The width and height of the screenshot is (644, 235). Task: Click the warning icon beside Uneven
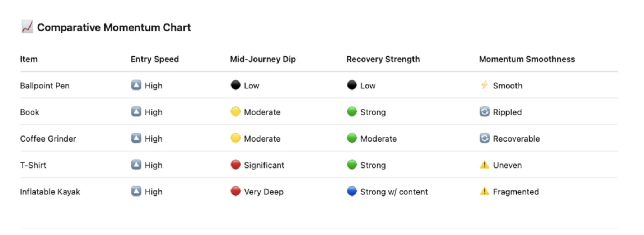pyautogui.click(x=484, y=165)
